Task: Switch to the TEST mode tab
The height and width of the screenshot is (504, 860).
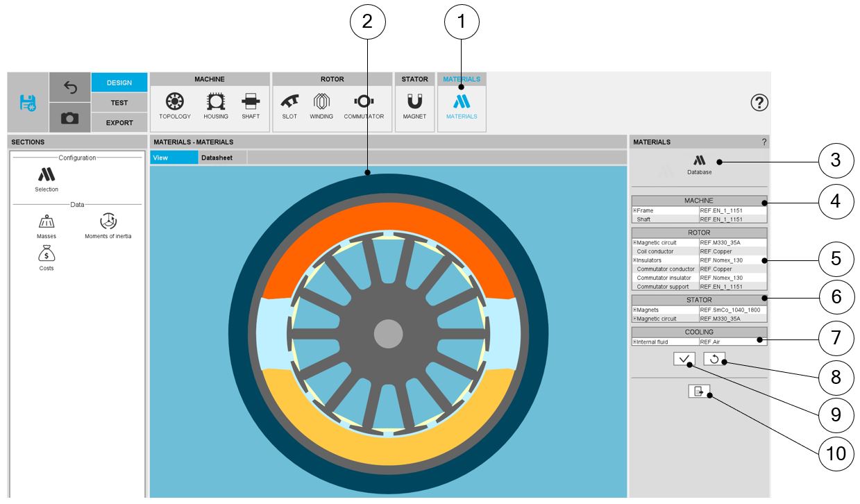Action: coord(119,103)
